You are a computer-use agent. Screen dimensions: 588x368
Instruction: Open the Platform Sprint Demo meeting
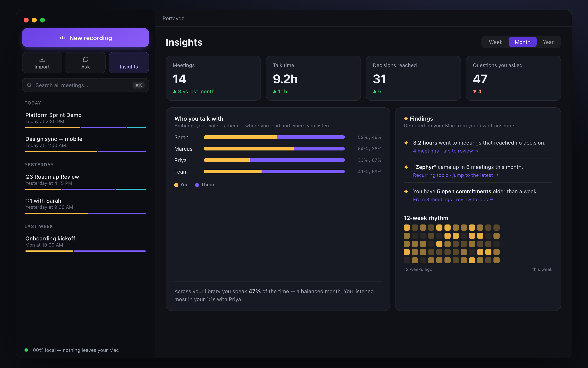(86, 120)
